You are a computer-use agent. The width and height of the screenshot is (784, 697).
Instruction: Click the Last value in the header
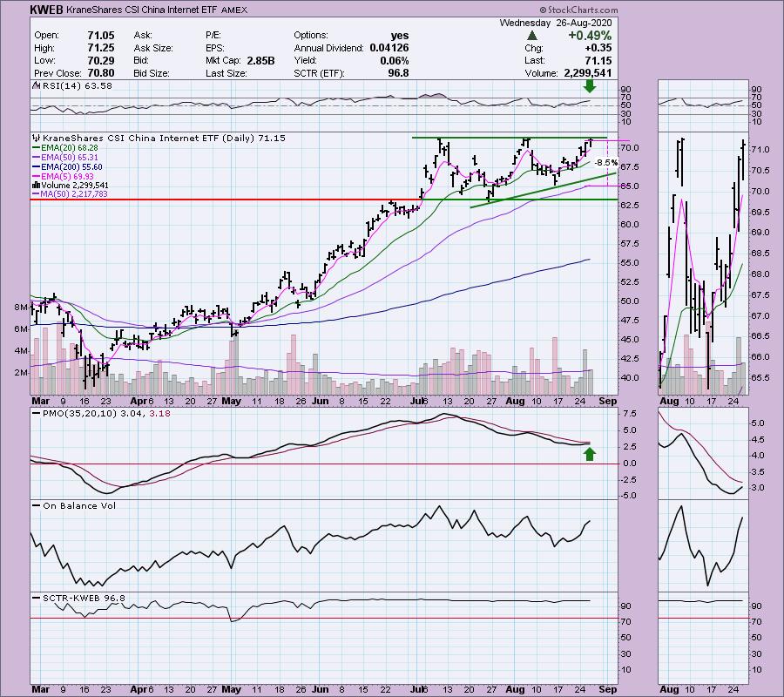(598, 60)
